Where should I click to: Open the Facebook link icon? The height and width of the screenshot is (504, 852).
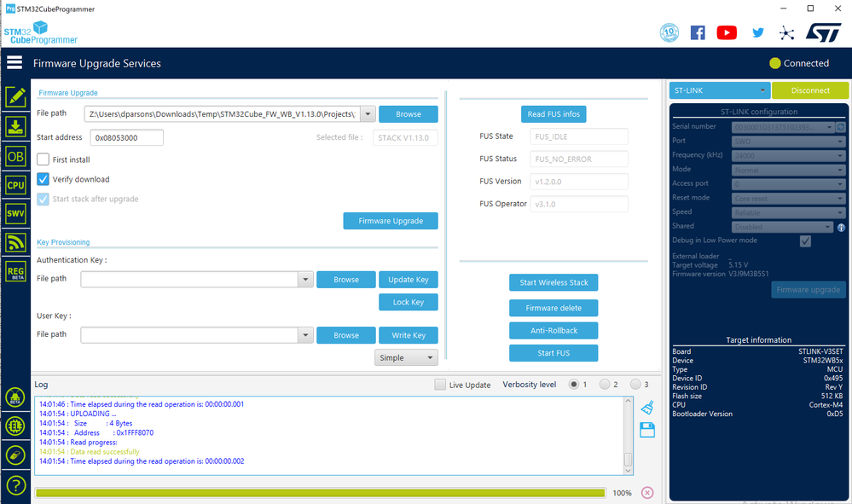(x=698, y=32)
